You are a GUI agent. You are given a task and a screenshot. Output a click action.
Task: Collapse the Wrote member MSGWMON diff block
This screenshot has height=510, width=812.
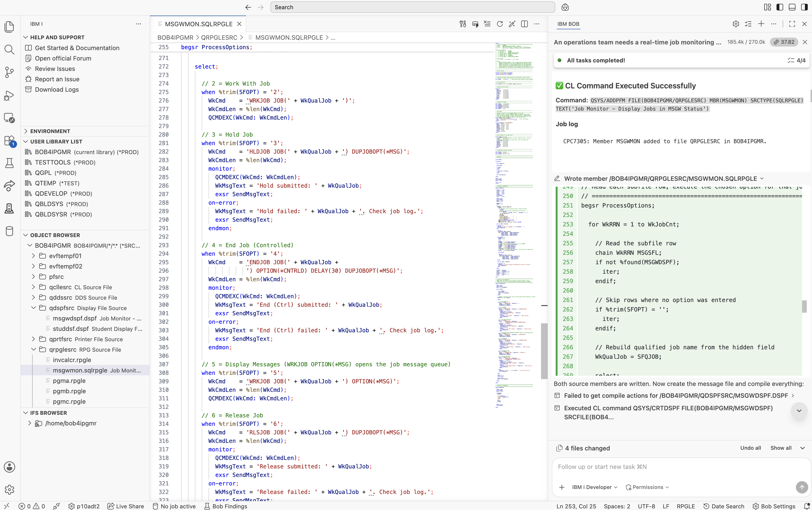coord(762,179)
